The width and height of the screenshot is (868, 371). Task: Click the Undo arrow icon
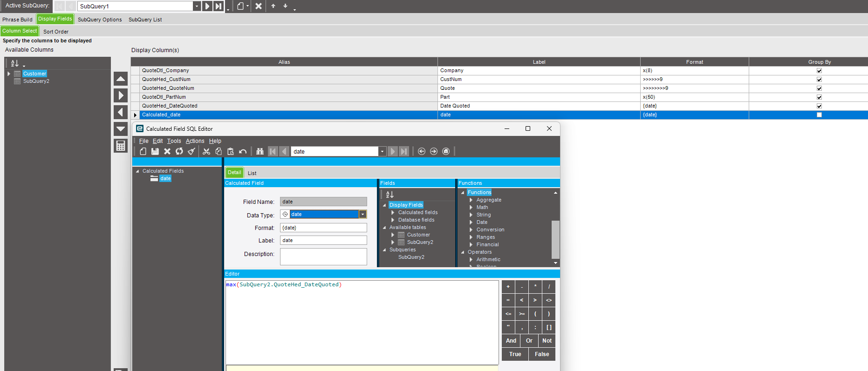pyautogui.click(x=243, y=151)
